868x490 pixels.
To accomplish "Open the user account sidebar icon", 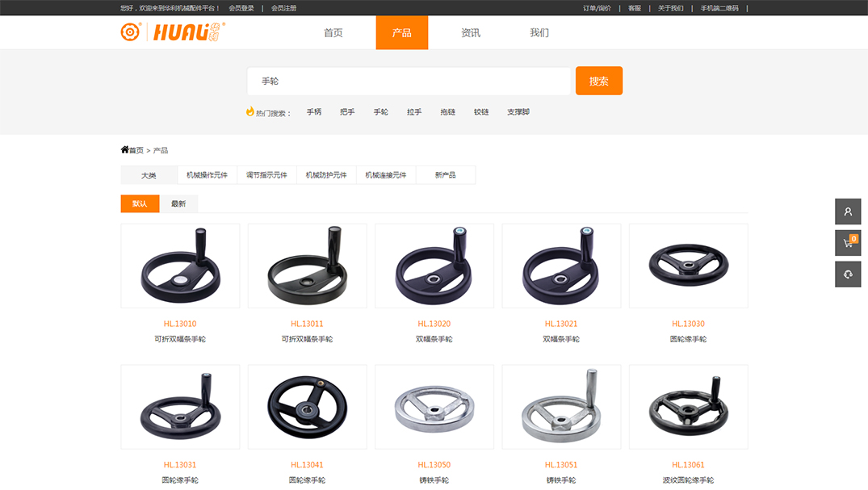I will (848, 211).
